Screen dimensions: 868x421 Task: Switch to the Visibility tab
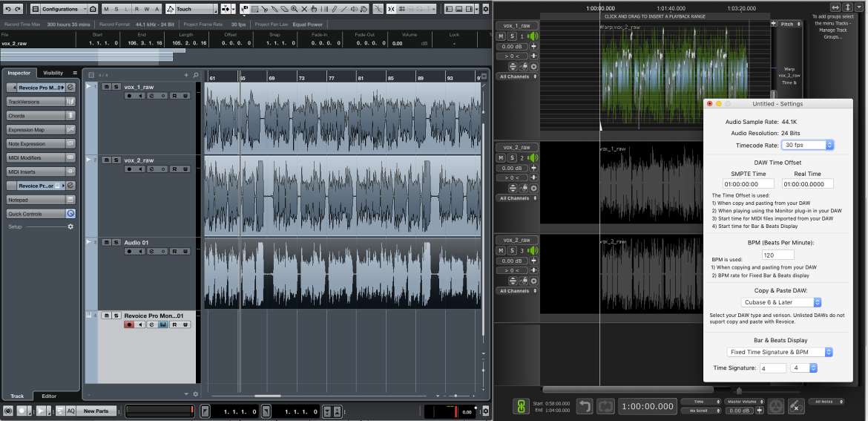53,73
